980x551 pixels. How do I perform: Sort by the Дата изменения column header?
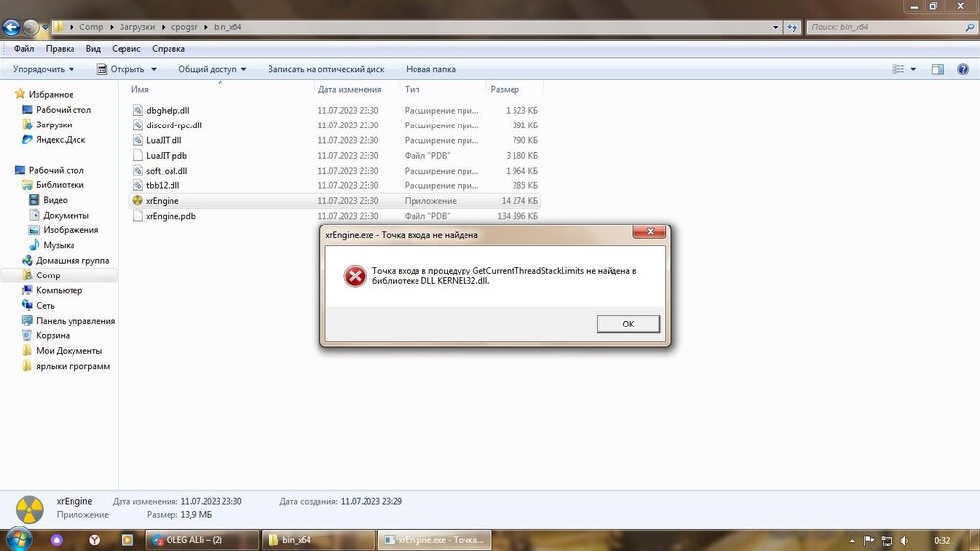(x=350, y=89)
